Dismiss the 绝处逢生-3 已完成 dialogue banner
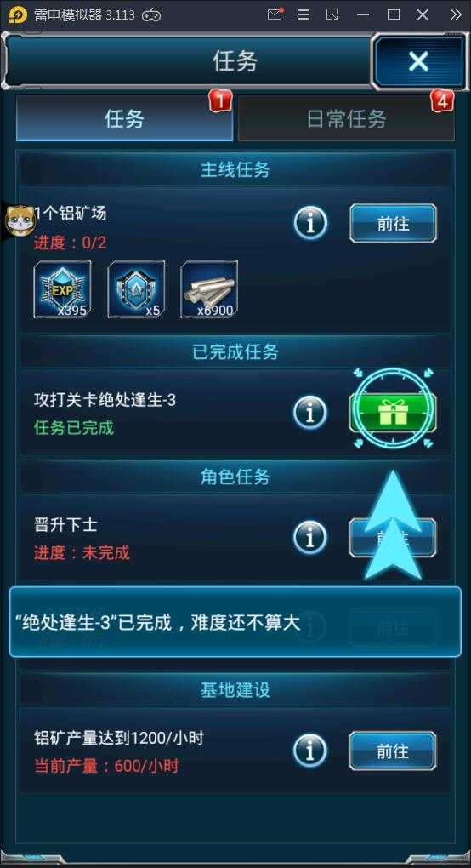Image resolution: width=471 pixels, height=868 pixels. (235, 622)
